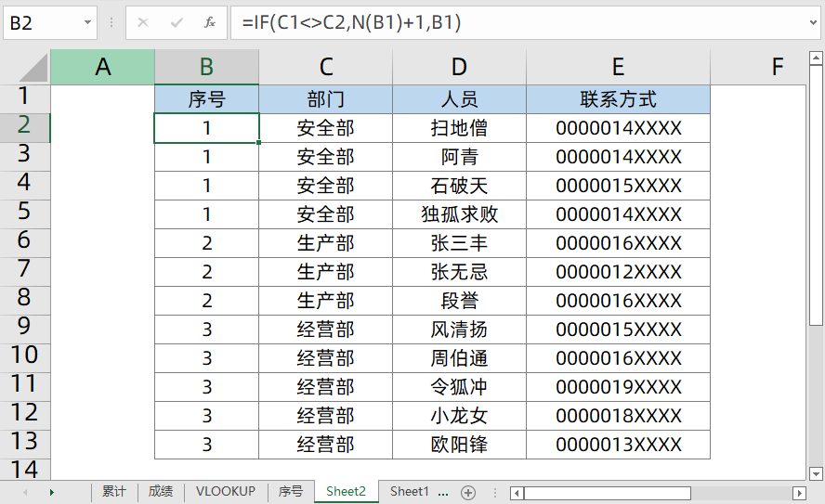Select the cell containing 周伯通
Viewport: 825px width, 504px height.
pyautogui.click(x=459, y=358)
